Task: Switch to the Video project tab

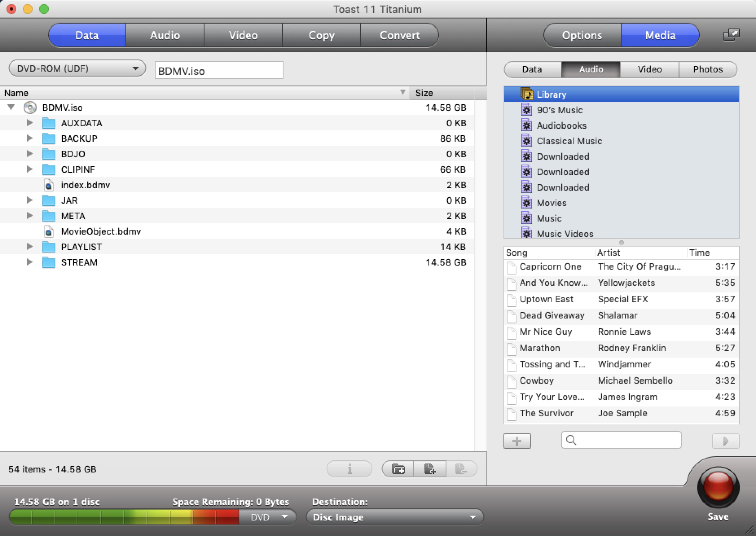Action: tap(243, 35)
